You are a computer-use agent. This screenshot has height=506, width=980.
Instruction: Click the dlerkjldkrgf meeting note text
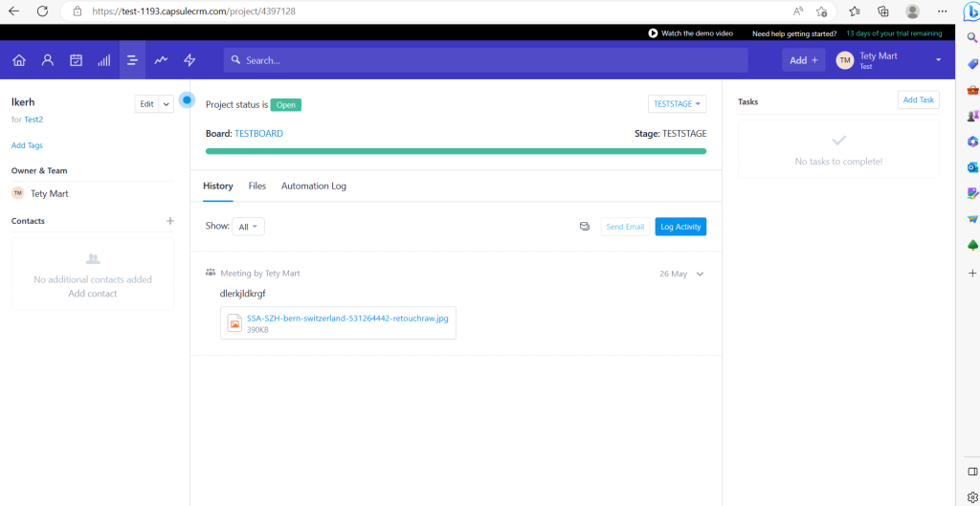243,294
